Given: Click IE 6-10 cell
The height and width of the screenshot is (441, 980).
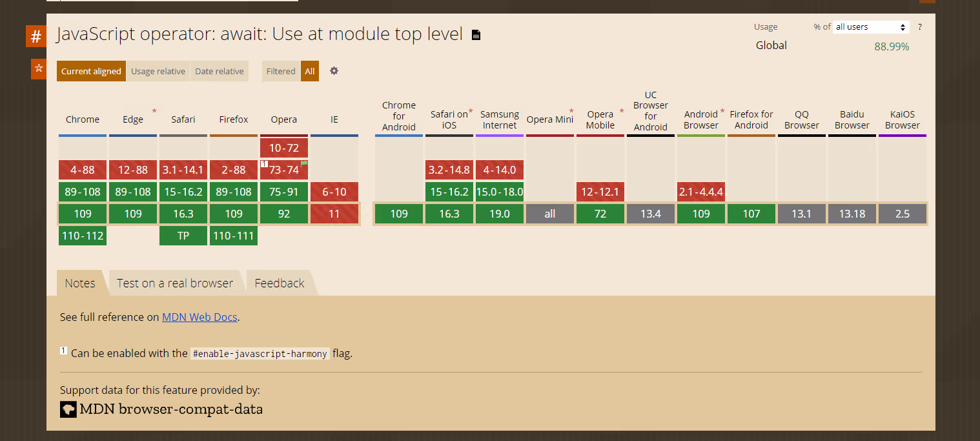Looking at the screenshot, I should point(334,192).
